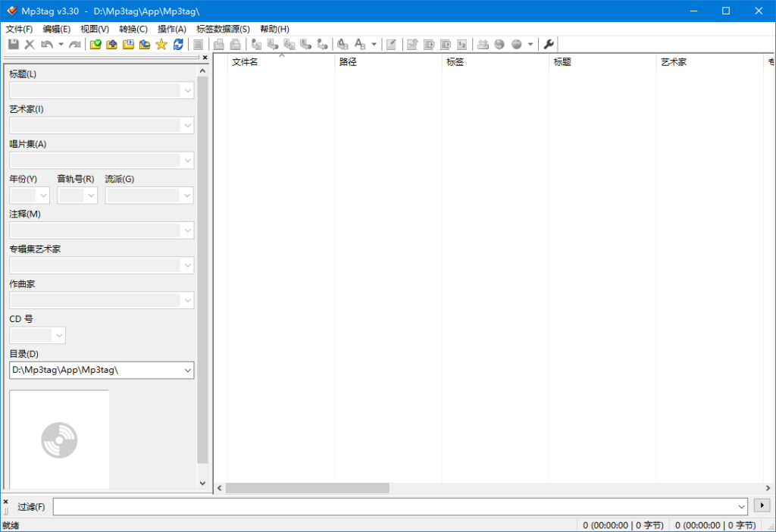The height and width of the screenshot is (532, 776).
Task: Open the 文件(F) menu
Action: [x=19, y=30]
